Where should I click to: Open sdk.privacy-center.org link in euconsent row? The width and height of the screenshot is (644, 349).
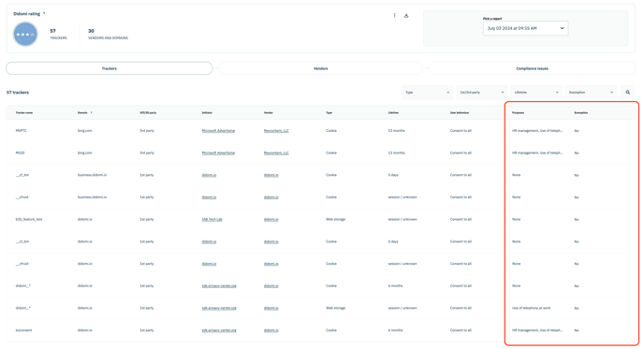point(219,330)
